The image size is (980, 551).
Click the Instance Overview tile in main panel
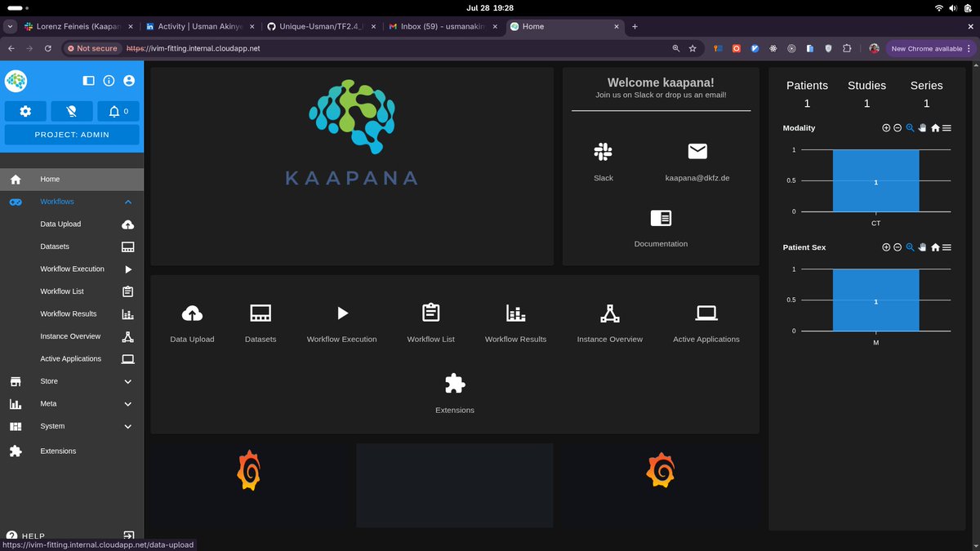click(x=610, y=323)
